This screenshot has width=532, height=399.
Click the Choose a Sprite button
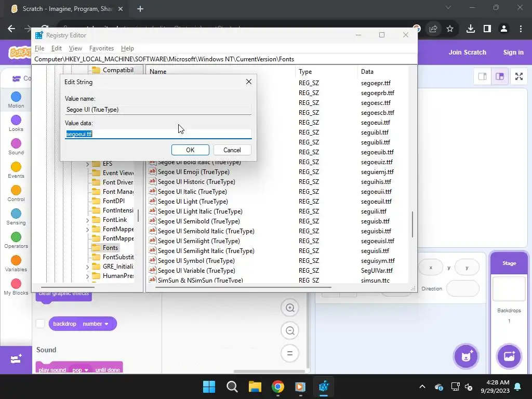(x=466, y=356)
